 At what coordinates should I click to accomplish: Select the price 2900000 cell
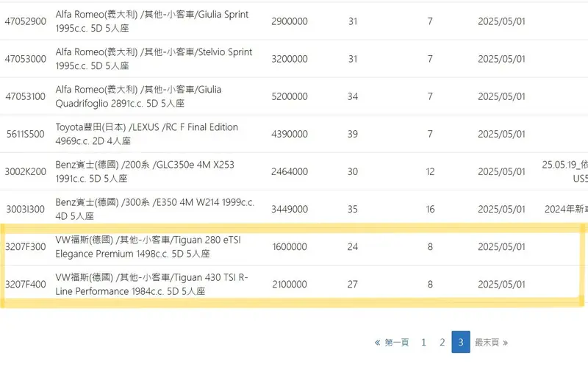tap(290, 21)
